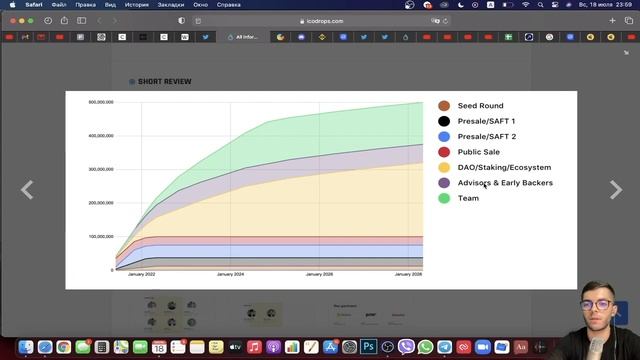The width and height of the screenshot is (640, 360).
Task: Switch to the green spreadsheet tab
Action: (x=508, y=37)
